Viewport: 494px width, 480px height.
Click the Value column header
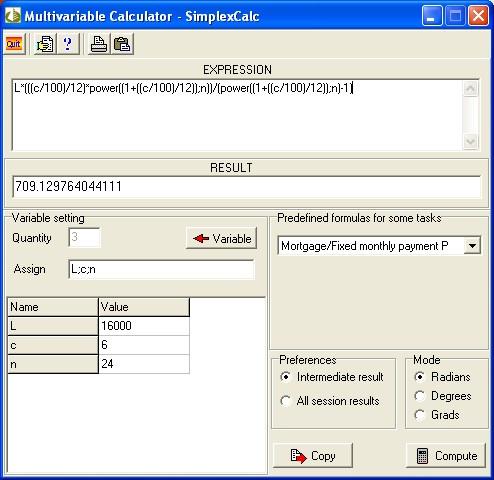[x=144, y=307]
